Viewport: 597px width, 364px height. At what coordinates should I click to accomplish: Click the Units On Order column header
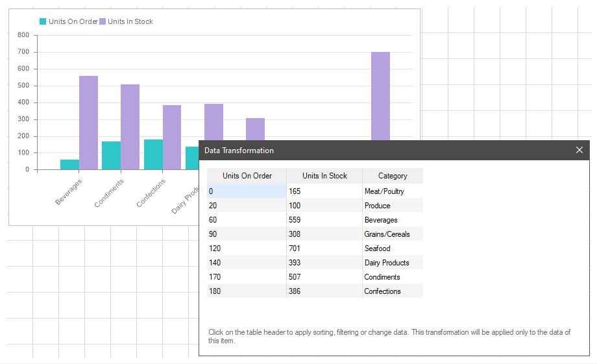[x=246, y=176]
